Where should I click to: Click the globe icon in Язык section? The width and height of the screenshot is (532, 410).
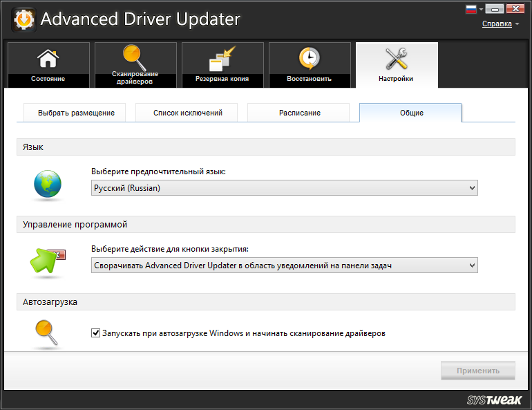tap(48, 185)
